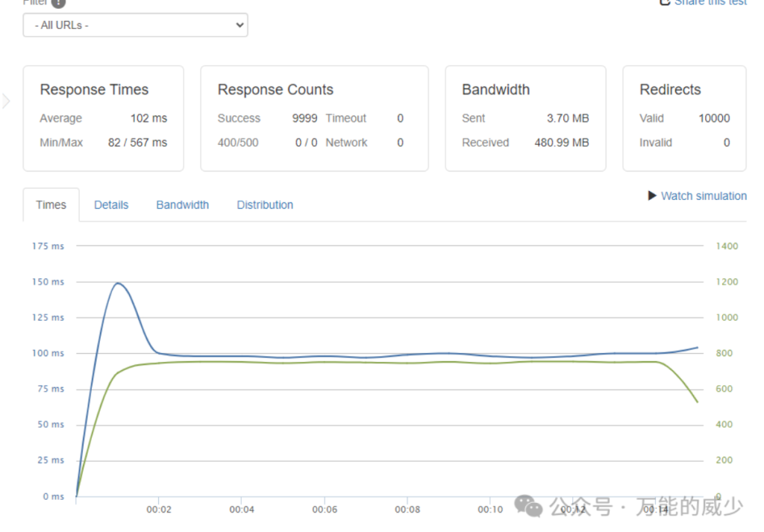Click the 00:02 time axis label
This screenshot has width=764, height=532.
point(159,510)
